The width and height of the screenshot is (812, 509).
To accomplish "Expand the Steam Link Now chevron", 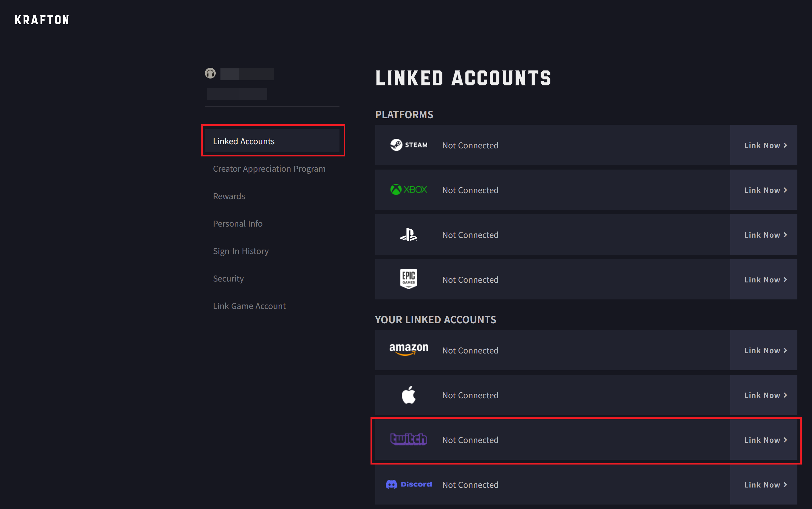I will point(785,145).
